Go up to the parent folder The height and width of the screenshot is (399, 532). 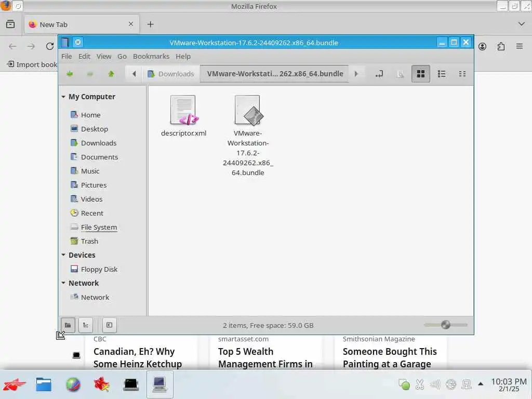pos(111,74)
